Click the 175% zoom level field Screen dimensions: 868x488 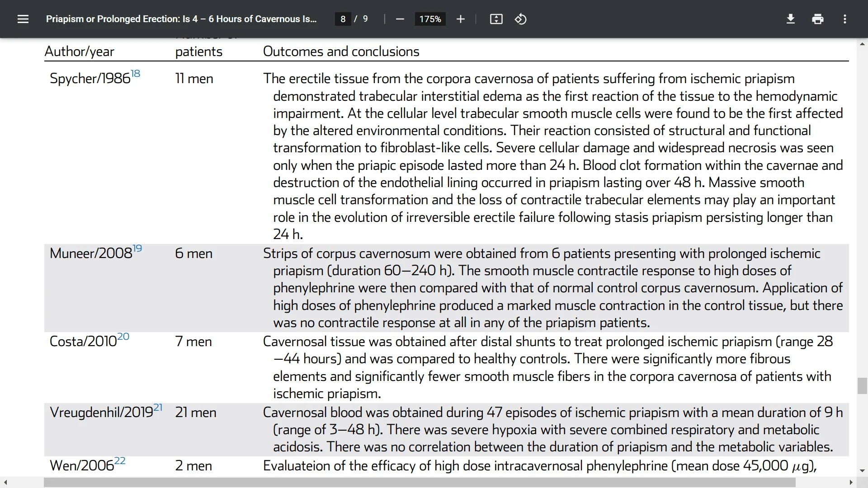(430, 19)
